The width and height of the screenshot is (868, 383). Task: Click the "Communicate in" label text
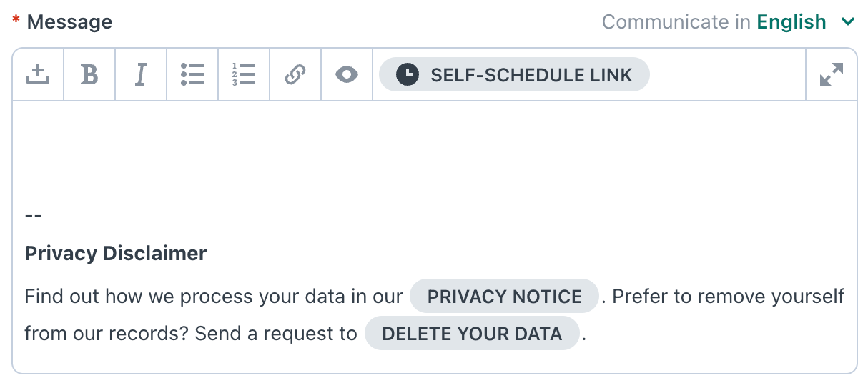(676, 22)
